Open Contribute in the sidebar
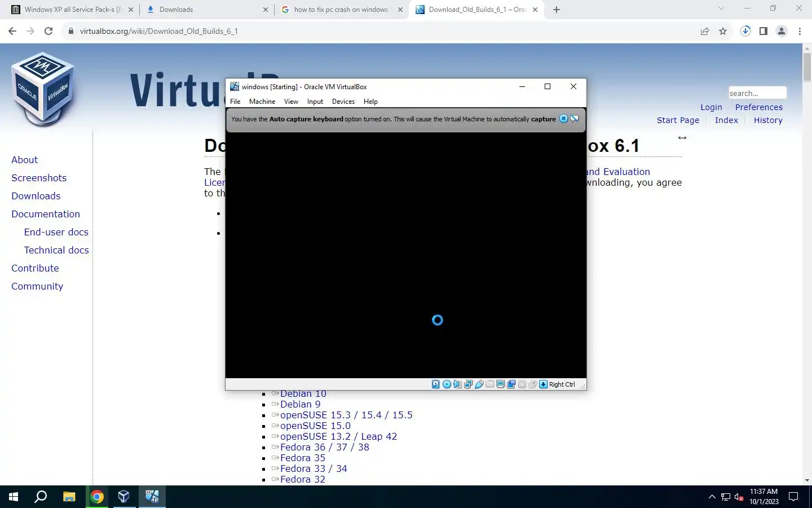The width and height of the screenshot is (812, 508). [x=35, y=268]
